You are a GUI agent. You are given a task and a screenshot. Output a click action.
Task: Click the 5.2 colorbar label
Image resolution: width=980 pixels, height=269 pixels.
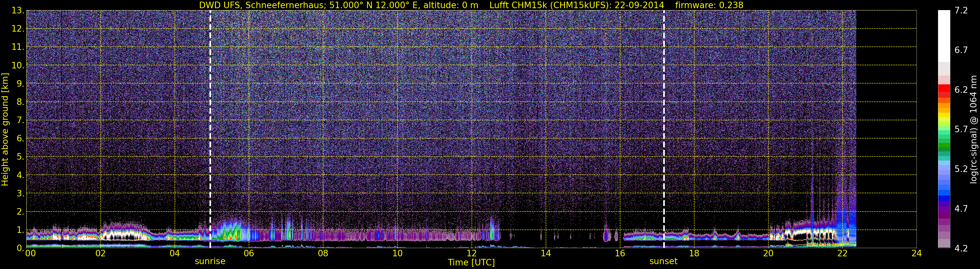tap(961, 169)
